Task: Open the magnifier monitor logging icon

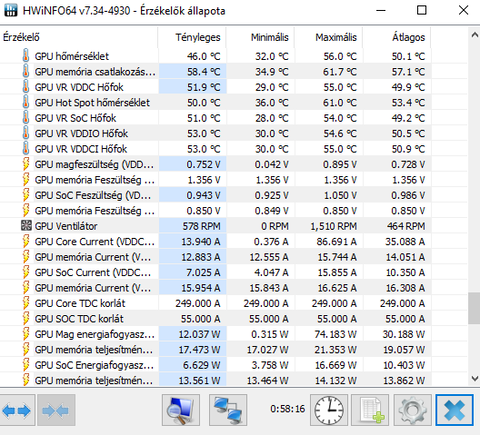Action: coord(181,410)
